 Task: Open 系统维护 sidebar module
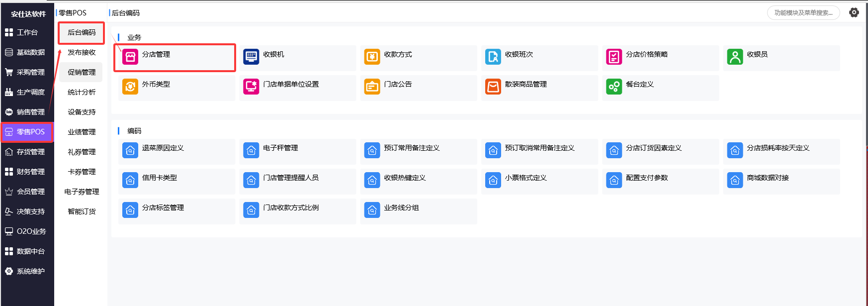coord(27,271)
